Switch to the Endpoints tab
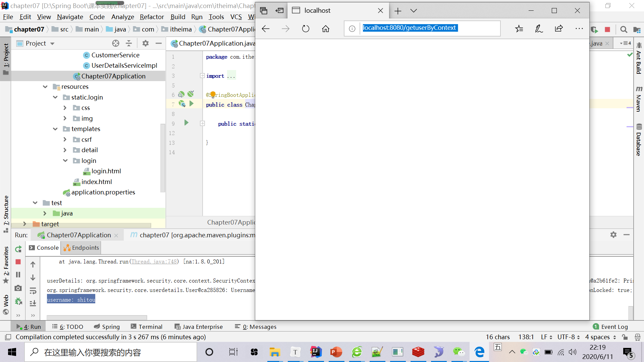The width and height of the screenshot is (644, 362). pos(82,248)
